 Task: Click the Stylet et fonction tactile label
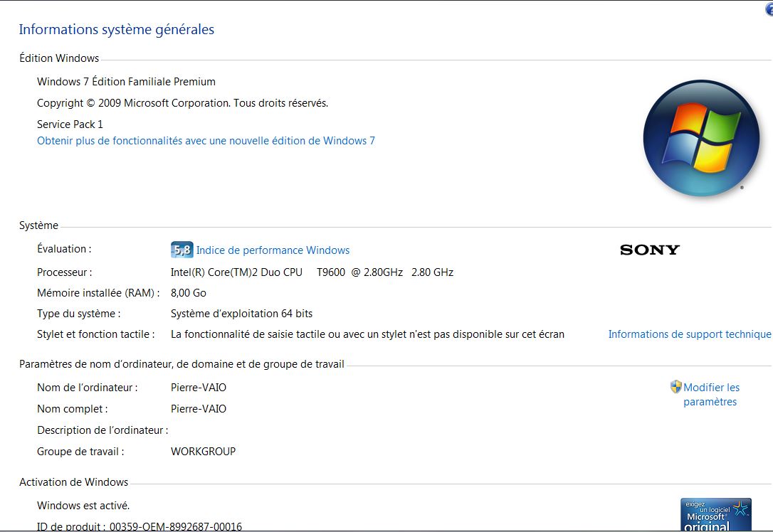[x=96, y=334]
